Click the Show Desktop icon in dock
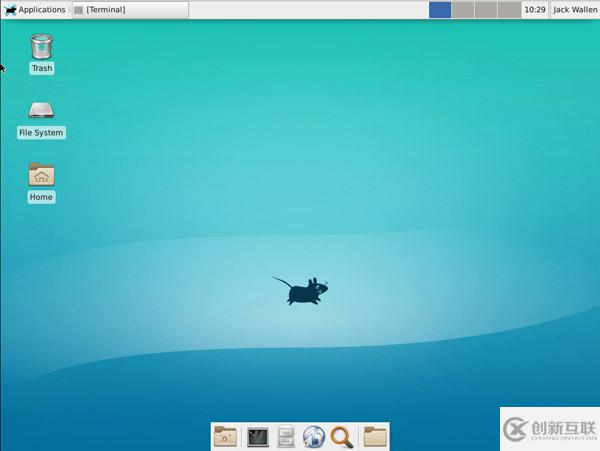600x451 pixels. coord(225,436)
